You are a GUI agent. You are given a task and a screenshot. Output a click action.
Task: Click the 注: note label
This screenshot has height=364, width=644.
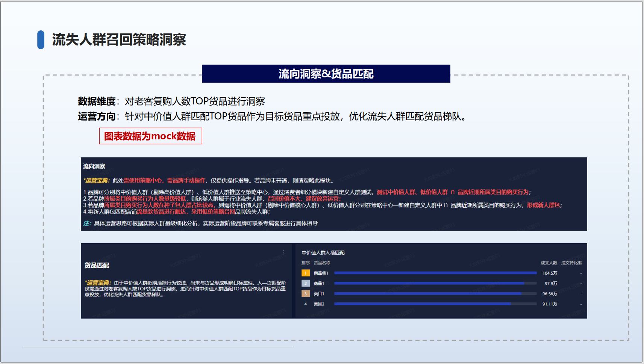pyautogui.click(x=87, y=223)
